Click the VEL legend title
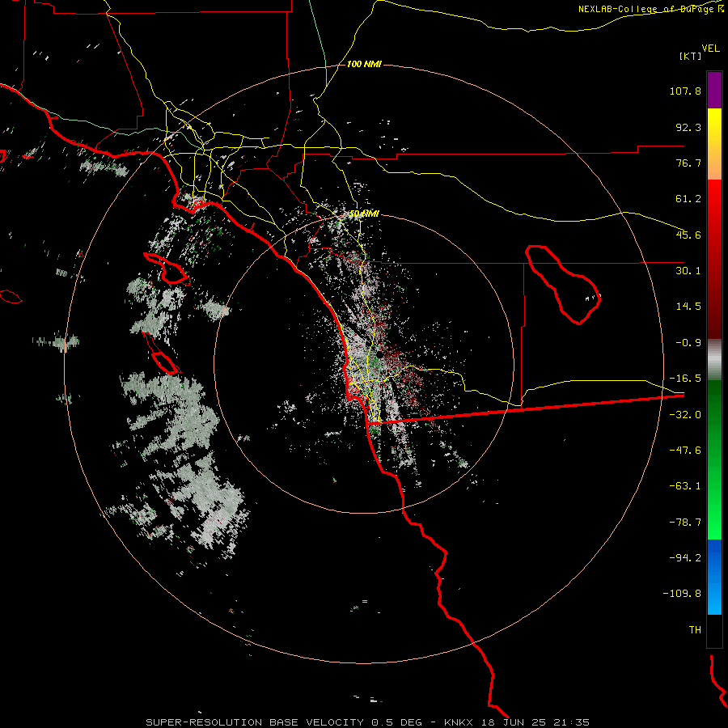This screenshot has height=728, width=728. (710, 49)
